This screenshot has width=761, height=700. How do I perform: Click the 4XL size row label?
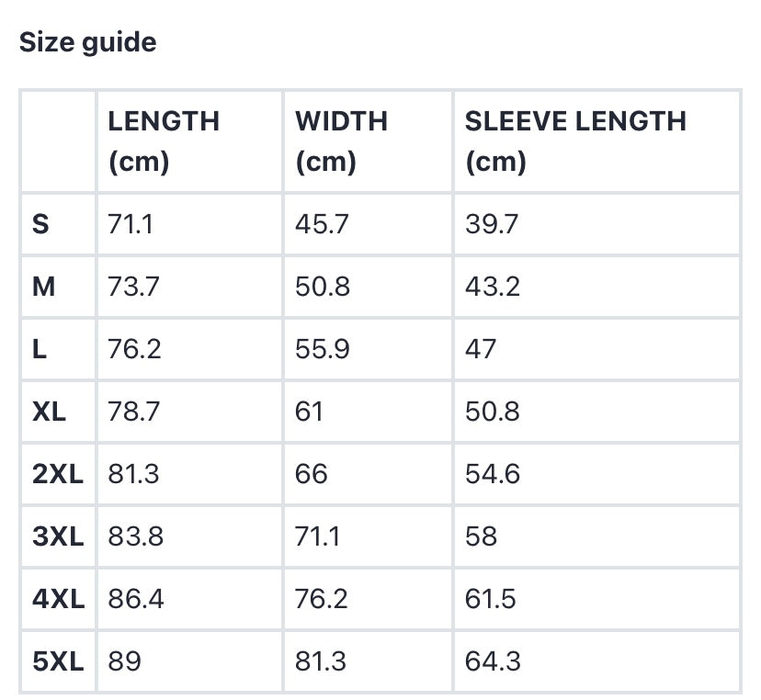click(58, 599)
